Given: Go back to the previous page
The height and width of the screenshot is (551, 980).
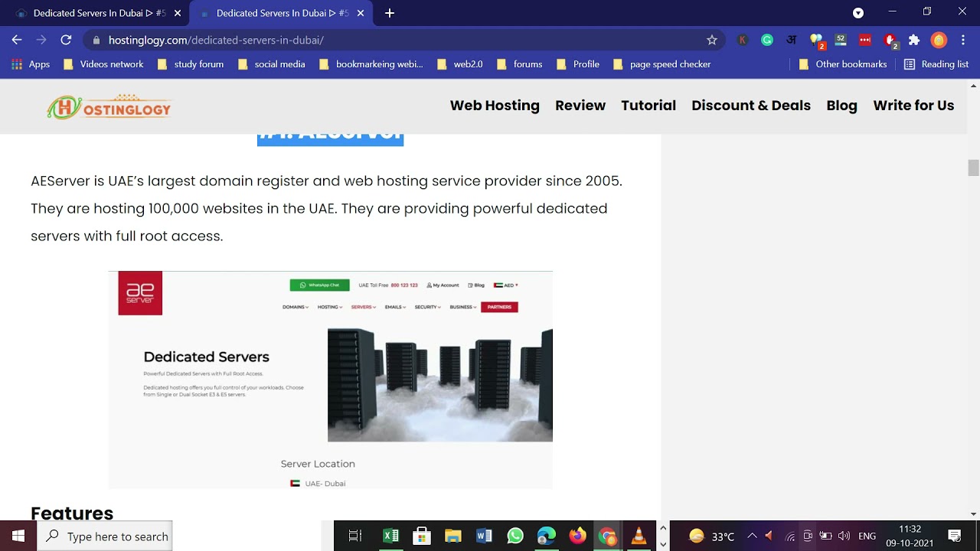Looking at the screenshot, I should [17, 40].
